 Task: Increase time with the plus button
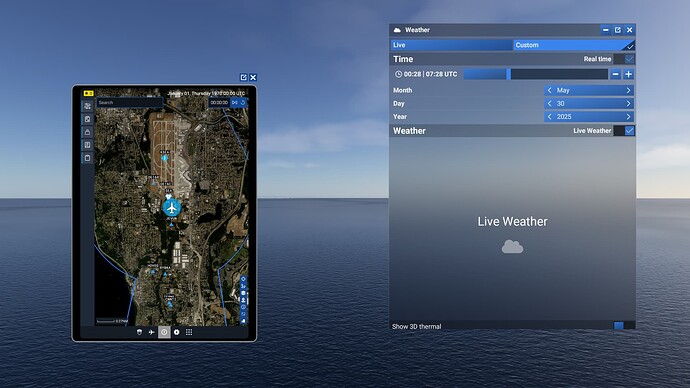pyautogui.click(x=628, y=74)
